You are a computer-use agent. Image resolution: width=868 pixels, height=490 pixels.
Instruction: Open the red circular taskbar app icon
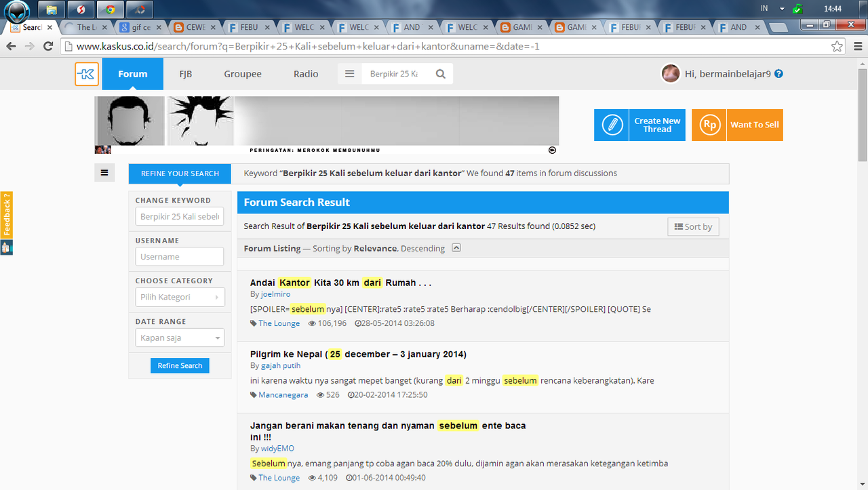[x=81, y=9]
